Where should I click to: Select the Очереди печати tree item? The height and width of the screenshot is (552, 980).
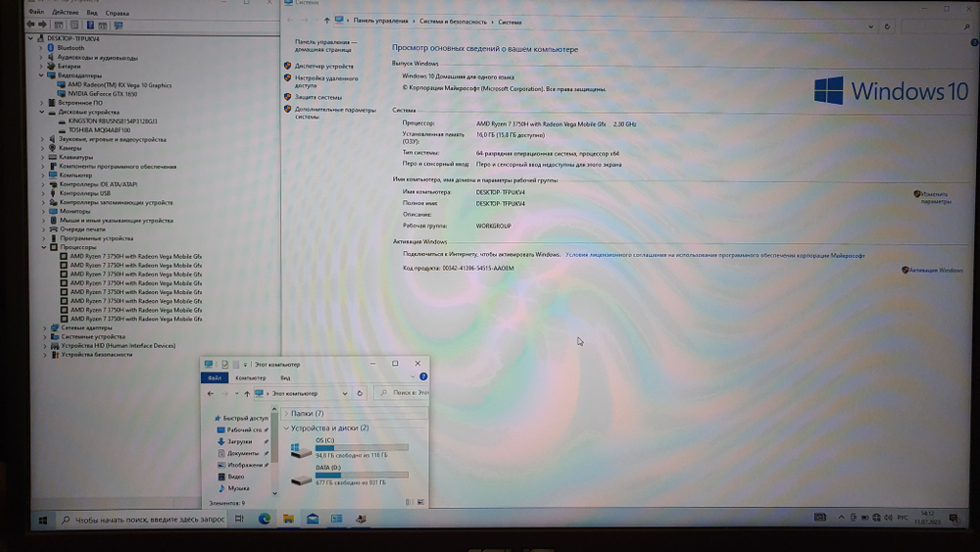[x=82, y=229]
